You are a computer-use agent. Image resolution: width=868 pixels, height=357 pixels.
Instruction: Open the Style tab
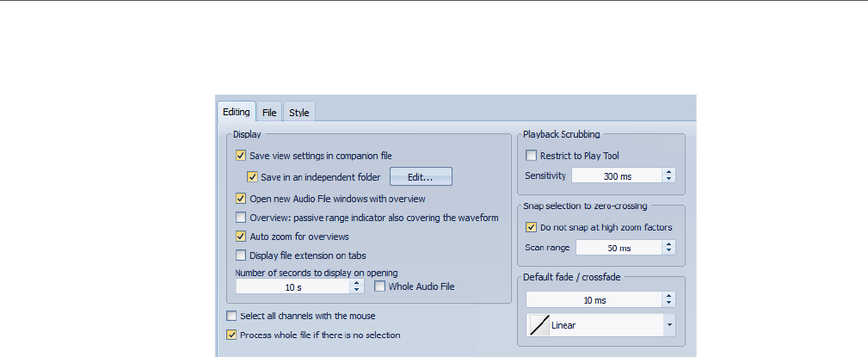coord(299,112)
